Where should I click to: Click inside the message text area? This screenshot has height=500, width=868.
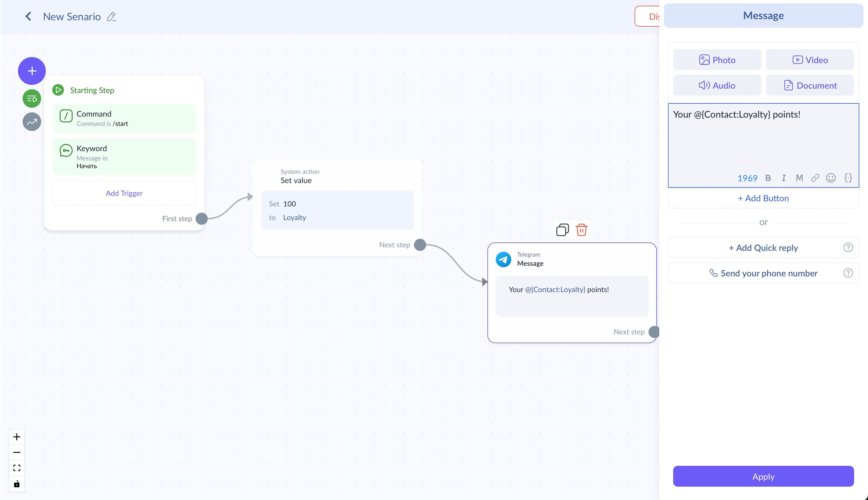(763, 141)
